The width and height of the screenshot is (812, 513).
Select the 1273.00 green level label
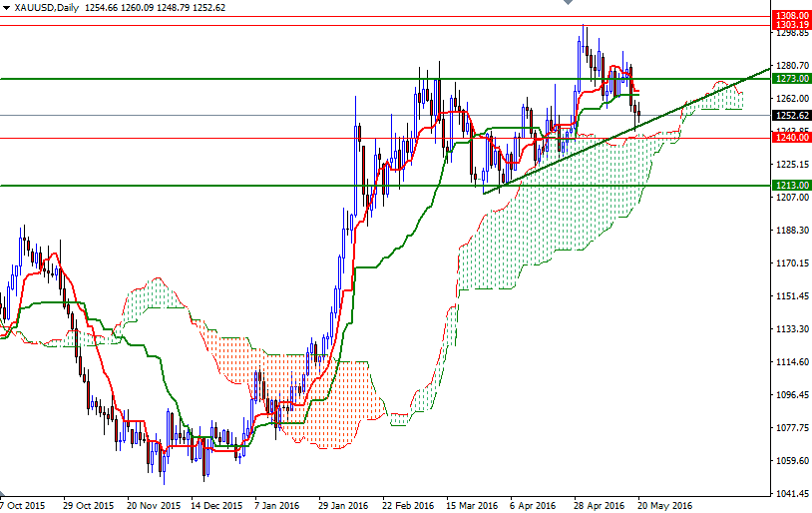[x=791, y=79]
